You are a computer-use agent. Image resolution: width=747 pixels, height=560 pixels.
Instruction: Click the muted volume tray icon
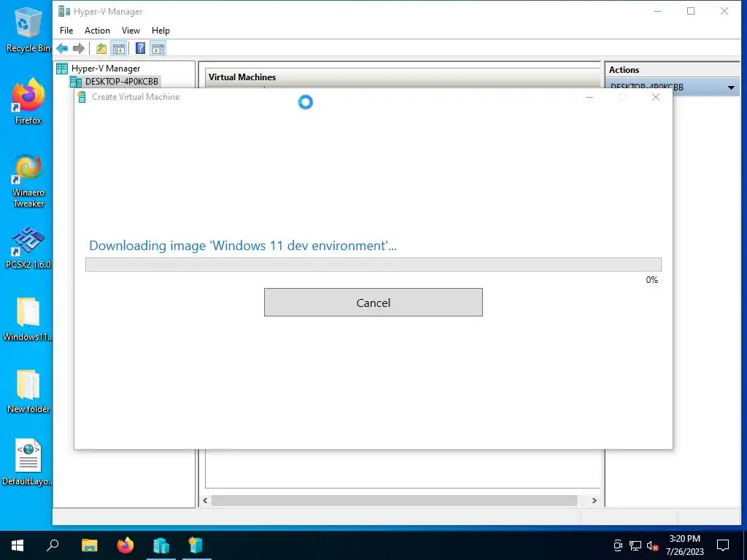(652, 545)
